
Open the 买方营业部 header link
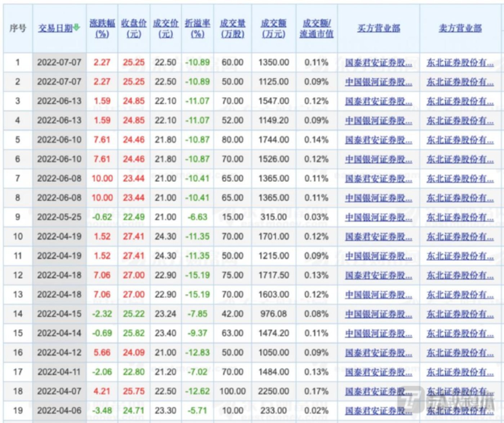379,28
